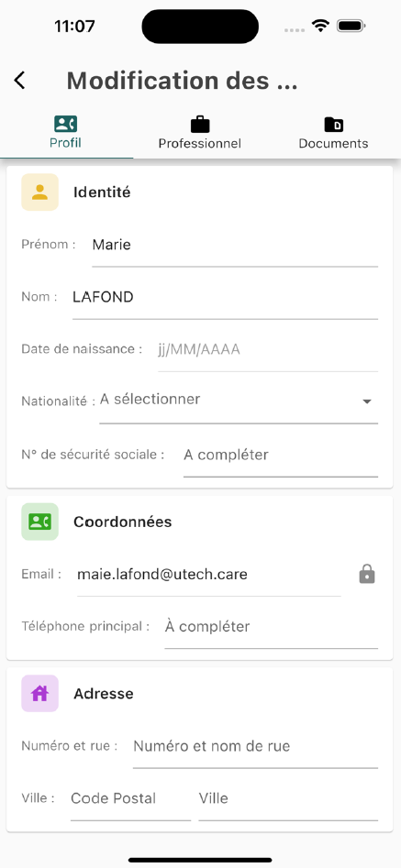Viewport: 401px width, 868px height.
Task: Click the Documents folder icon
Action: pos(333,125)
